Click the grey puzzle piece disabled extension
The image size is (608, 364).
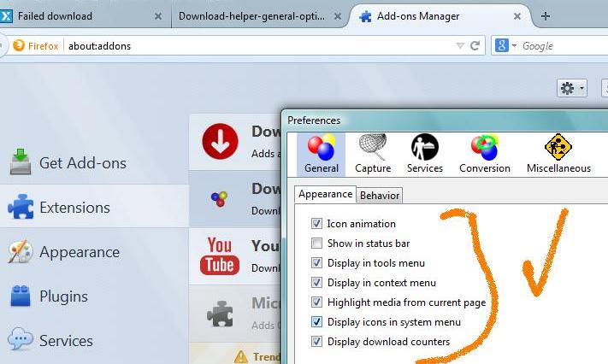coord(220,314)
